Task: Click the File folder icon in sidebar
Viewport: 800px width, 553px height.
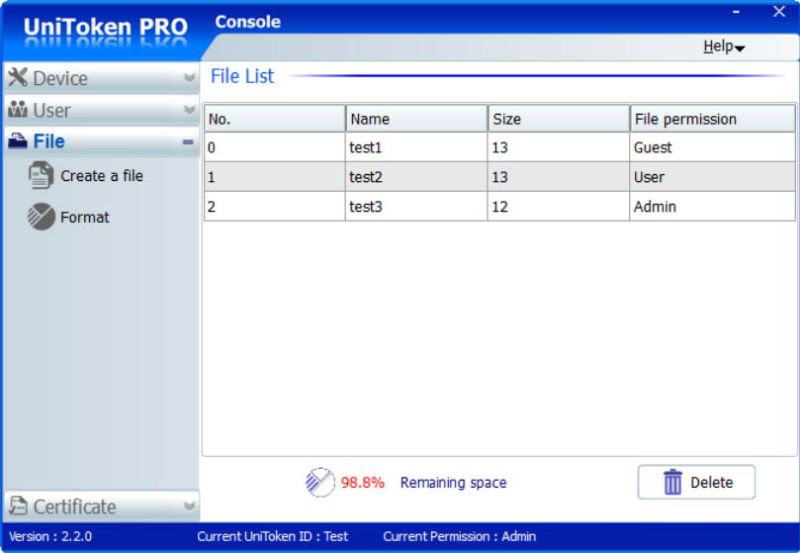Action: pos(18,141)
